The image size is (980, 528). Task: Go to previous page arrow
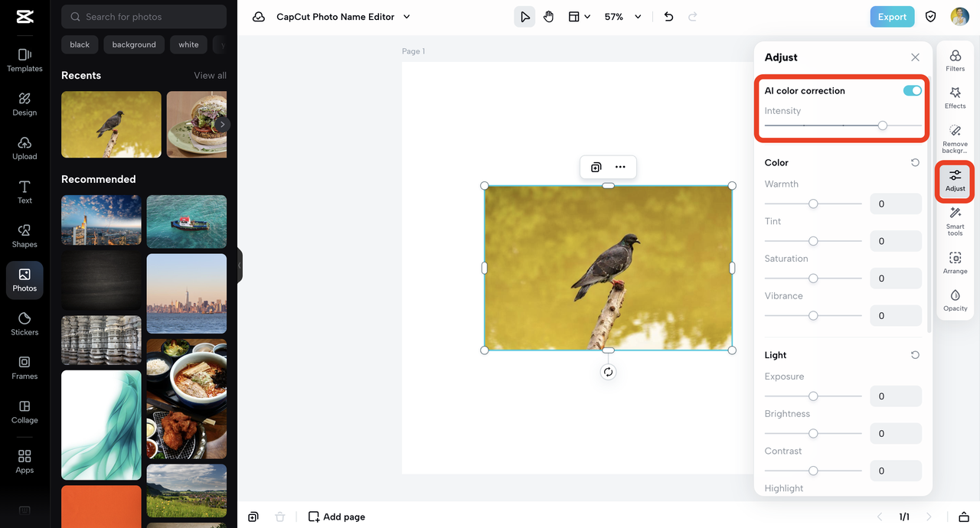880,517
